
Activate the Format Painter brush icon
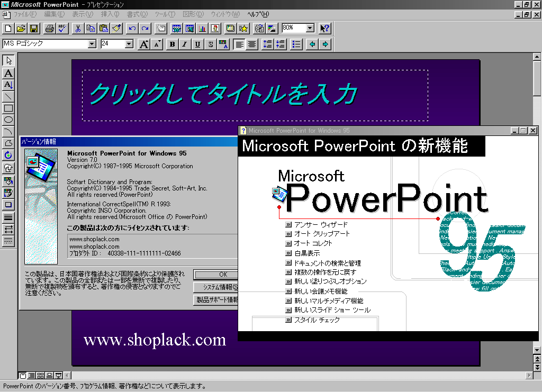click(x=116, y=29)
